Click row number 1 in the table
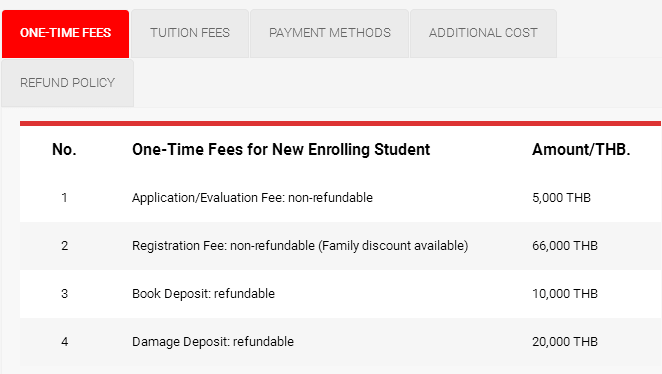 click(64, 198)
